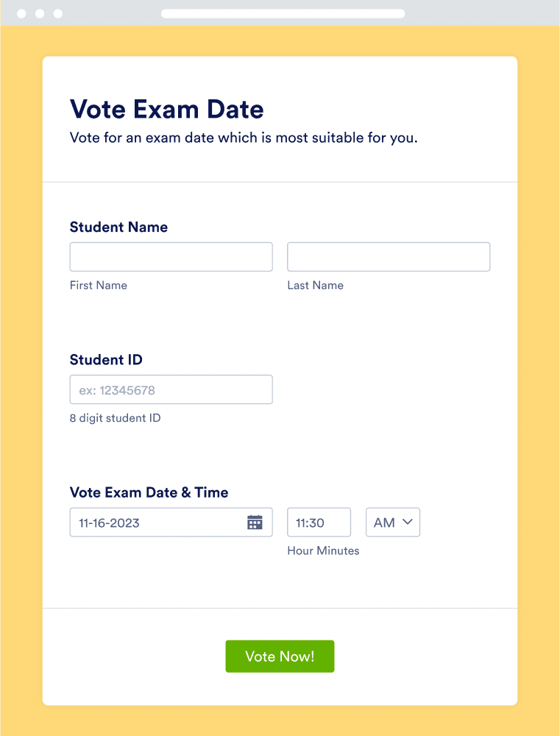Click the leftmost browser window dot
Viewport: 560px width, 736px height.
coord(22,13)
